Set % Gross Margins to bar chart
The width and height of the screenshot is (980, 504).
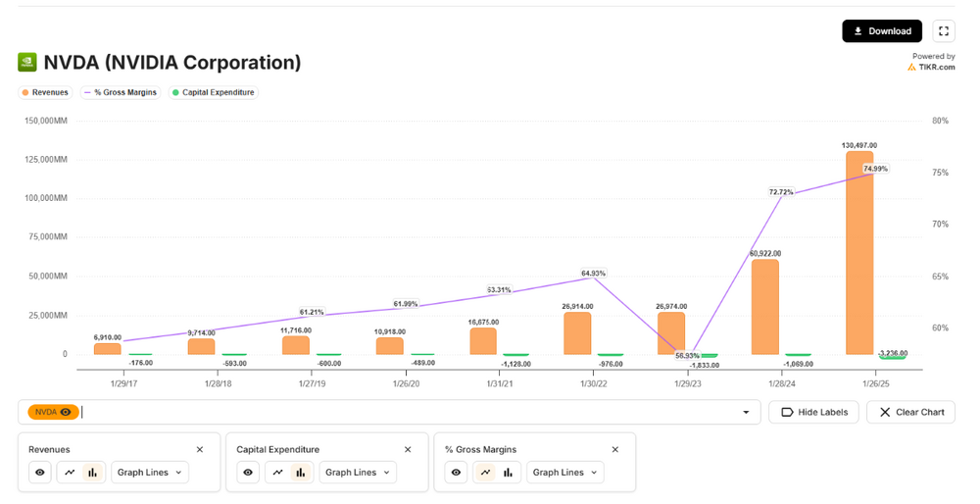(508, 472)
